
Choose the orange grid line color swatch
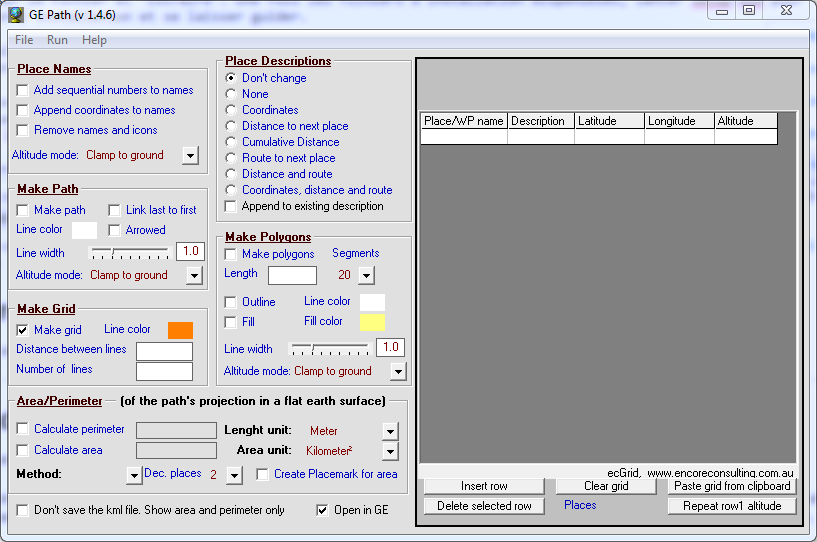pos(180,330)
